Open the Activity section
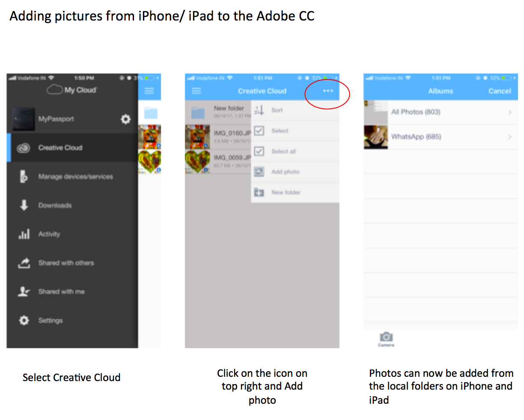 point(72,234)
